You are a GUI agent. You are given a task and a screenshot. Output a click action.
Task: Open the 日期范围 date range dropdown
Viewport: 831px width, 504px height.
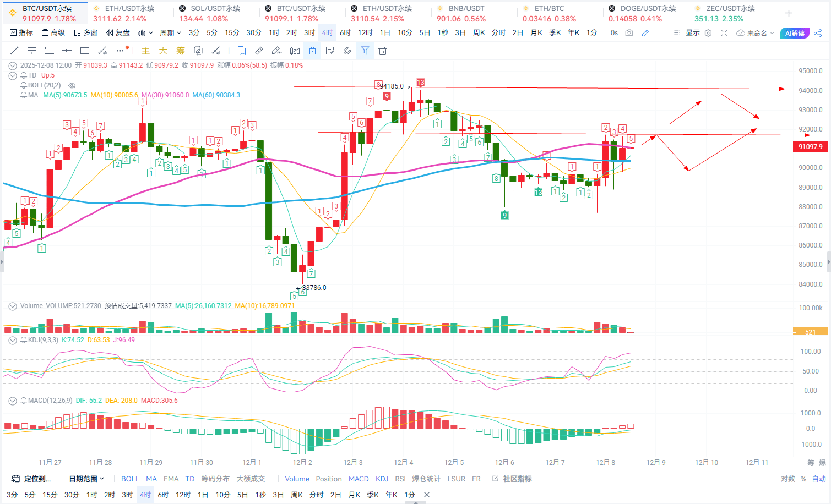coord(86,479)
